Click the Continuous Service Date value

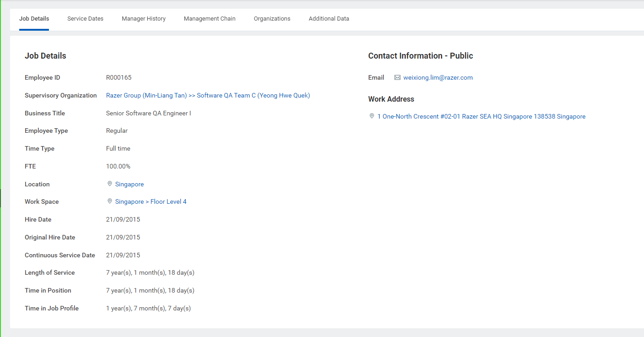point(123,255)
